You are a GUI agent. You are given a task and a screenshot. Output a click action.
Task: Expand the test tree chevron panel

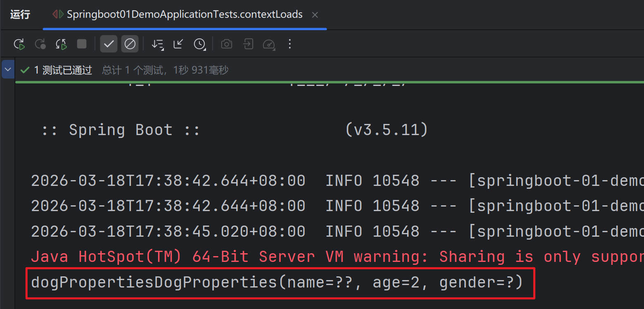tap(8, 69)
